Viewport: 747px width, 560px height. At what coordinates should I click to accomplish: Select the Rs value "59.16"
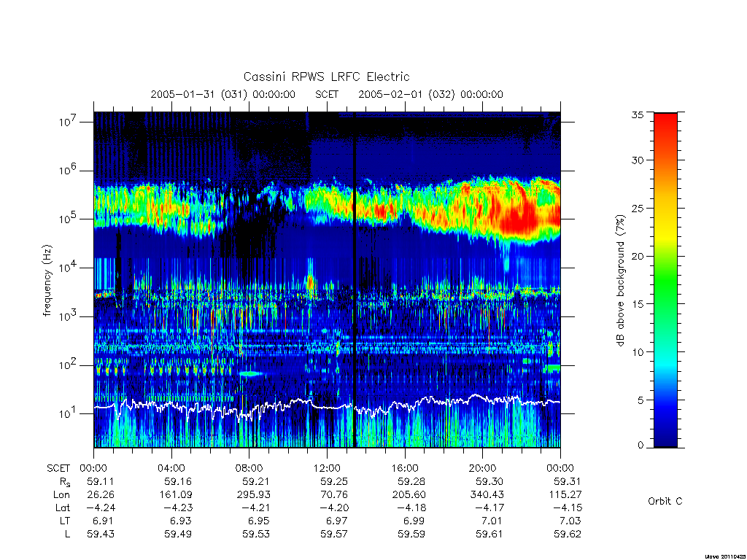pyautogui.click(x=178, y=481)
